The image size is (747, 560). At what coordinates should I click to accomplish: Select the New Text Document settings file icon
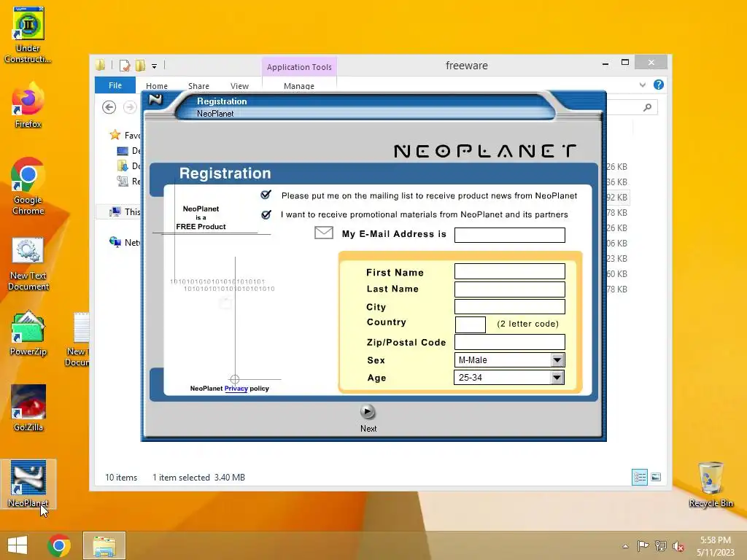[28, 264]
